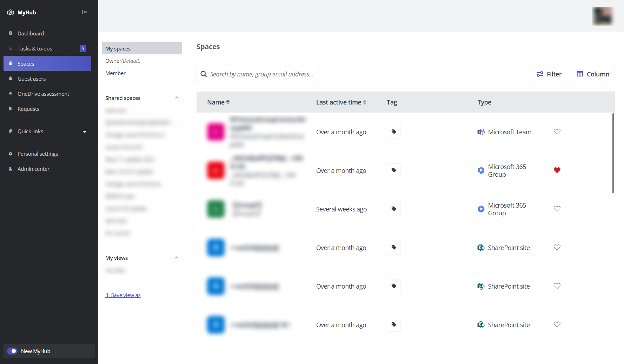The height and width of the screenshot is (364, 624).
Task: Favorite the Microsoft Team space
Action: coord(557,132)
